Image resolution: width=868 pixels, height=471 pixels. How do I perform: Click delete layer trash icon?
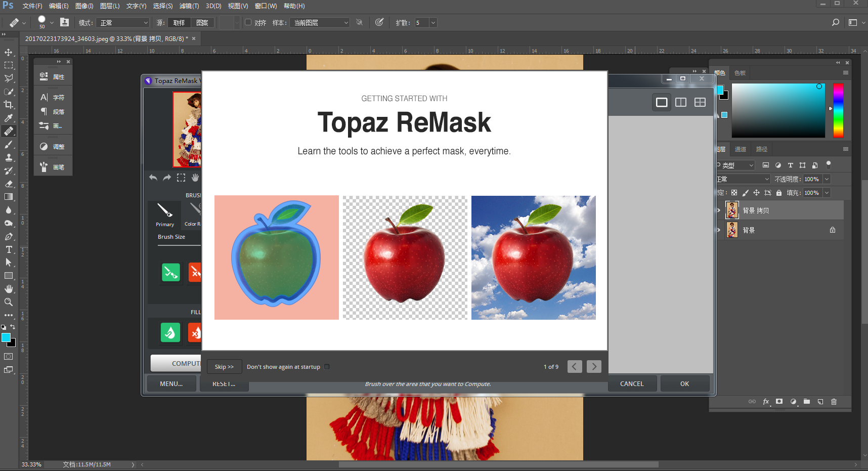[834, 402]
